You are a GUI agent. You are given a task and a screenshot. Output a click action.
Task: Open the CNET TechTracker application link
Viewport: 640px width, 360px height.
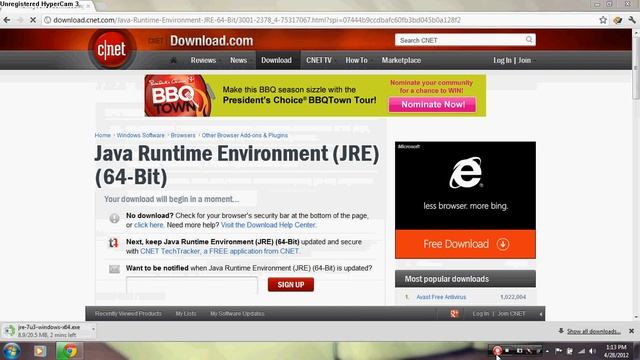coord(220,251)
